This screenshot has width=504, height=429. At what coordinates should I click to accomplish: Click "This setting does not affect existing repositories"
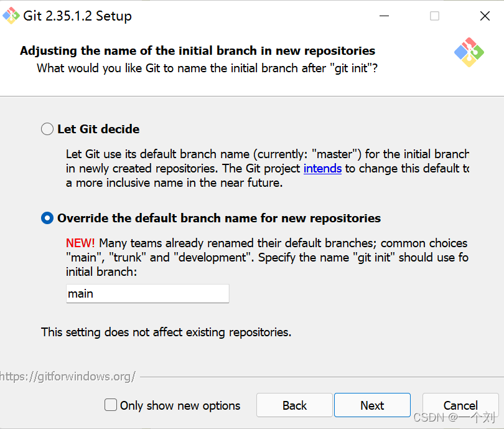point(166,332)
